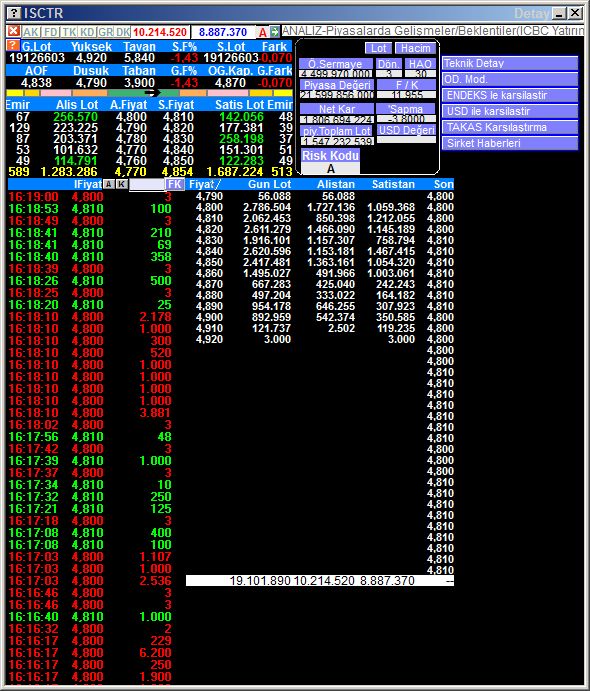Toggle the FD toolbar button

click(51, 32)
